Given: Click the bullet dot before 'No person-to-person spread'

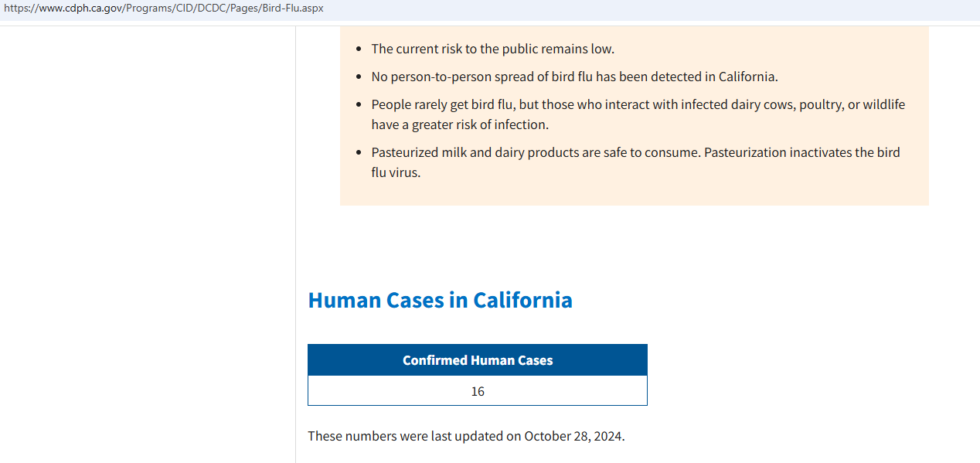Looking at the screenshot, I should [358, 77].
